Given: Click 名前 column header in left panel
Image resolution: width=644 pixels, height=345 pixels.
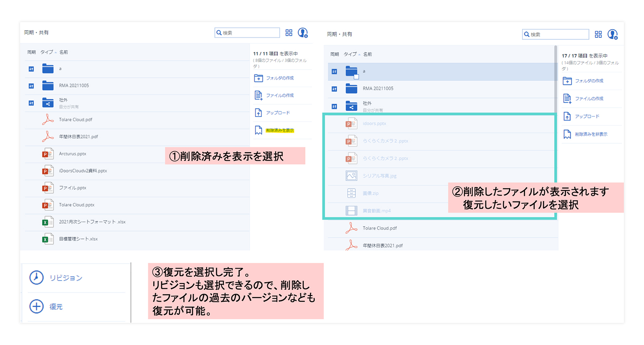Looking at the screenshot, I should 64,52.
